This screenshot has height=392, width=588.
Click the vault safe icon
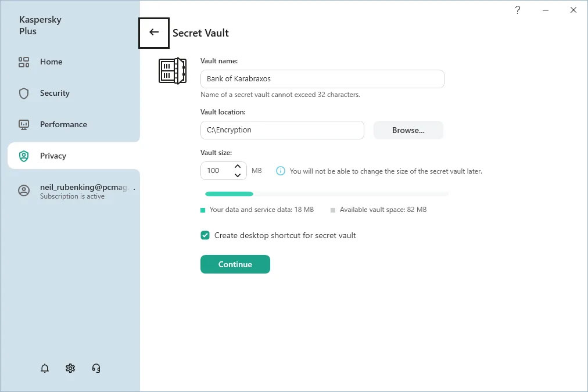173,71
